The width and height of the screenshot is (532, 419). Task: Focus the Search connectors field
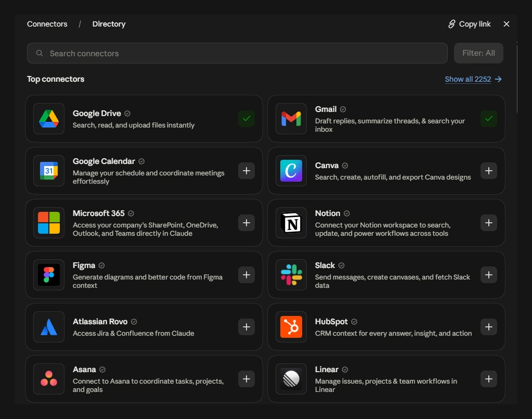237,53
